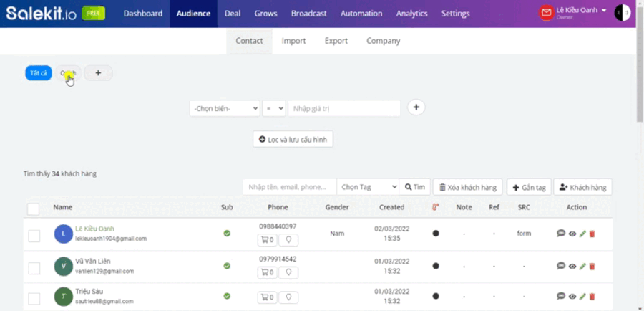This screenshot has width=644, height=311.
Task: Click Lọc và lưu cấu hình button
Action: coord(293,139)
